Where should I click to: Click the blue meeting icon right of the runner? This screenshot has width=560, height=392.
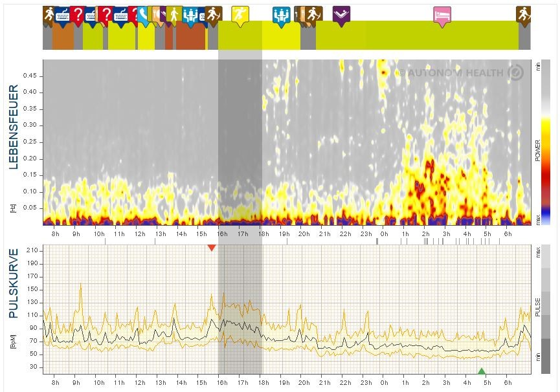[281, 14]
